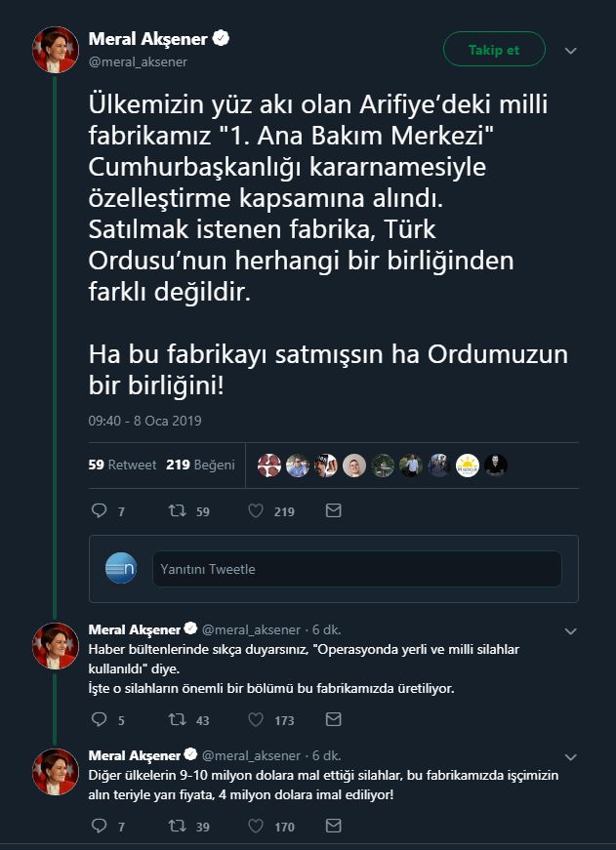Retweet the 'Haber bültenlerinde' reply tweet
Viewport: 616px width, 850px height.
click(177, 720)
